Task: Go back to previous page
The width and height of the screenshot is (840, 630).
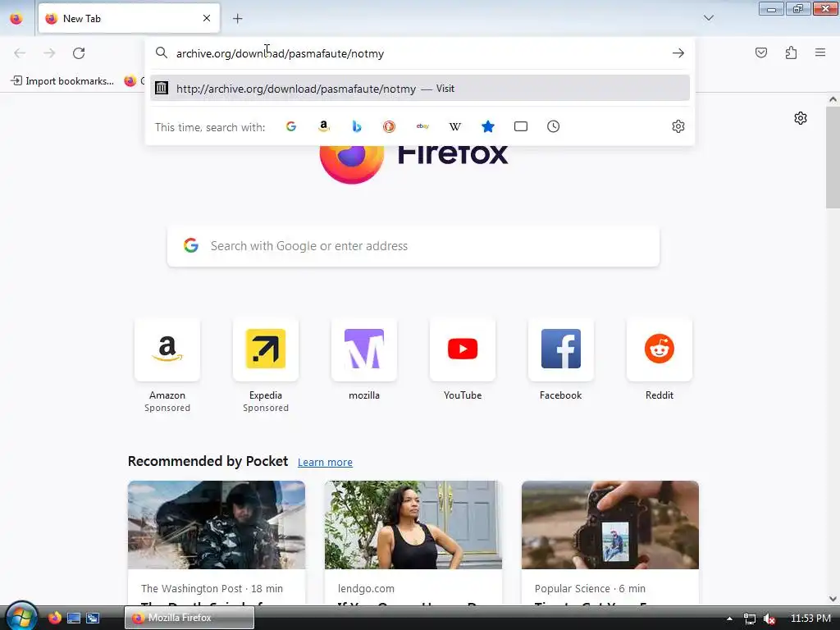Action: click(20, 53)
